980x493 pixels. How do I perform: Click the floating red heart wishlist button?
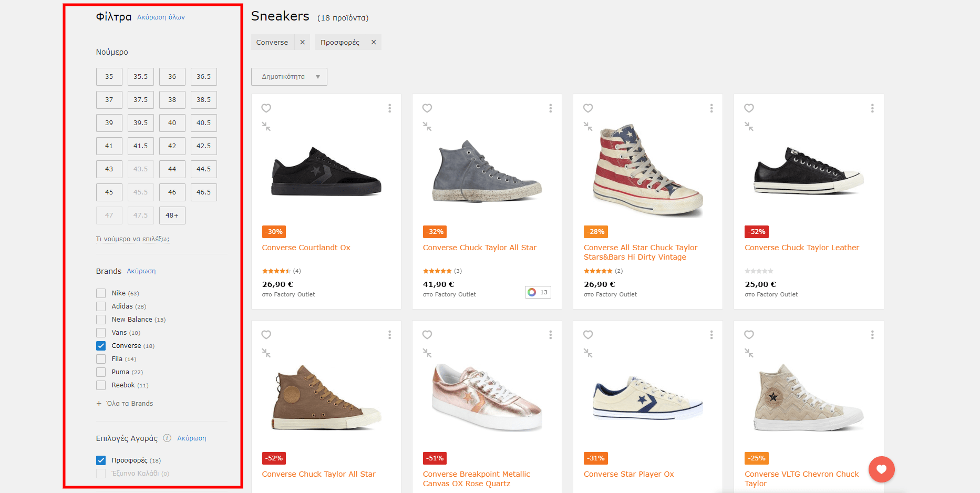[x=881, y=469]
